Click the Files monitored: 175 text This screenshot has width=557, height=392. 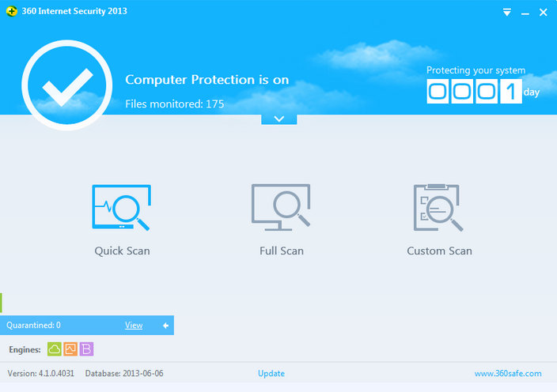174,104
